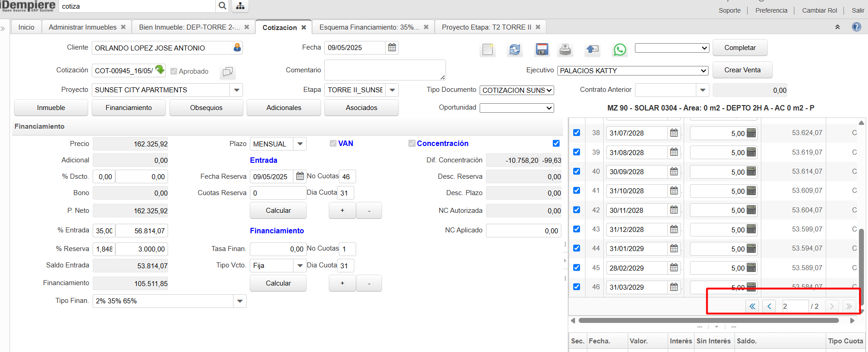Click the WhatsApp icon in toolbar

point(620,49)
